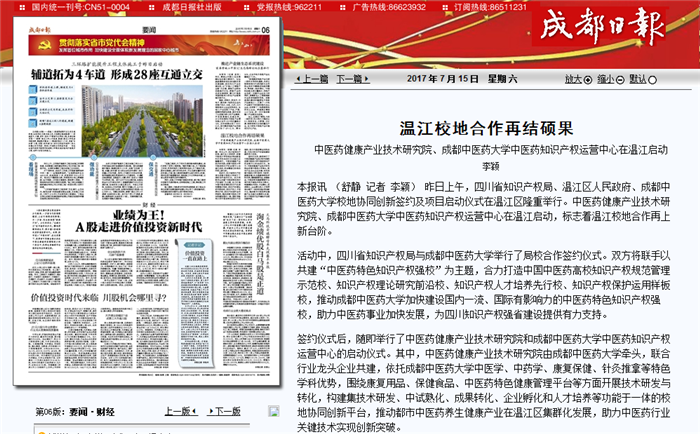Go to next article via 下一篇
This screenshot has height=434, width=700.
coord(349,78)
